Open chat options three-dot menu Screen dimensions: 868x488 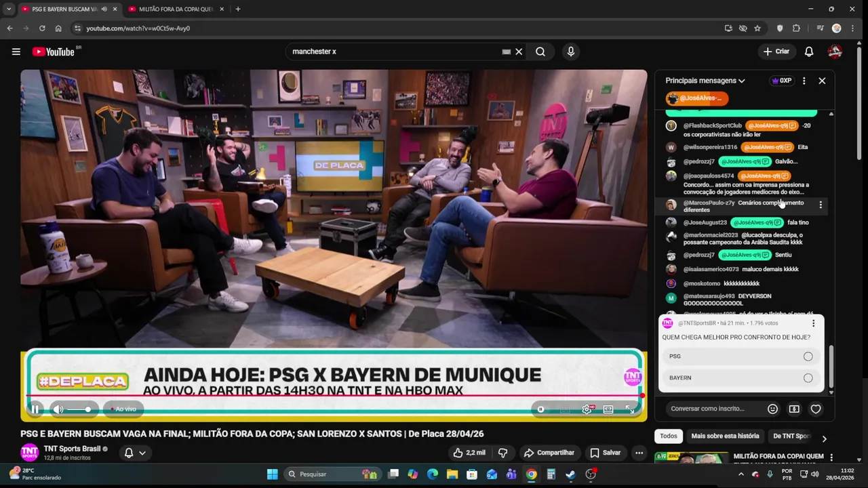804,81
